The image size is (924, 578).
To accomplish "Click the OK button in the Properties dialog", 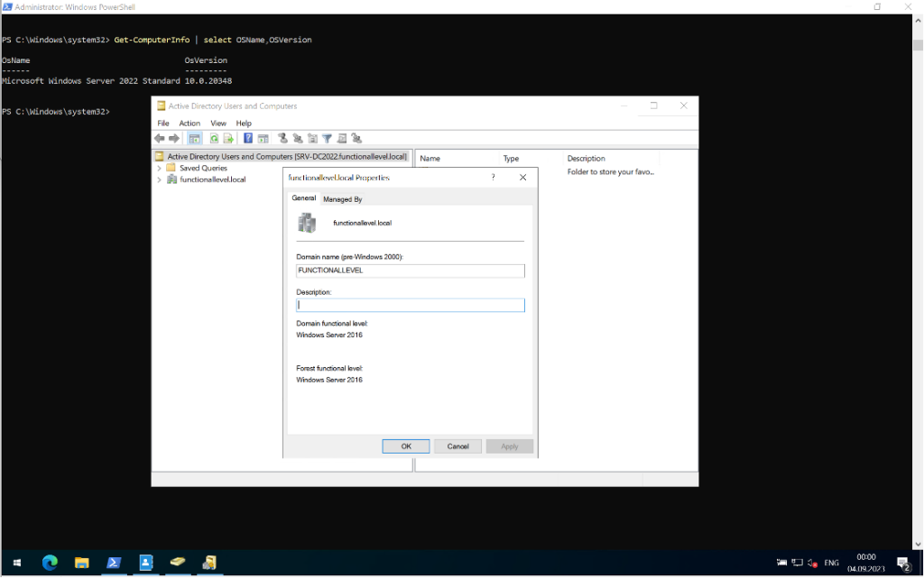I will coord(405,445).
